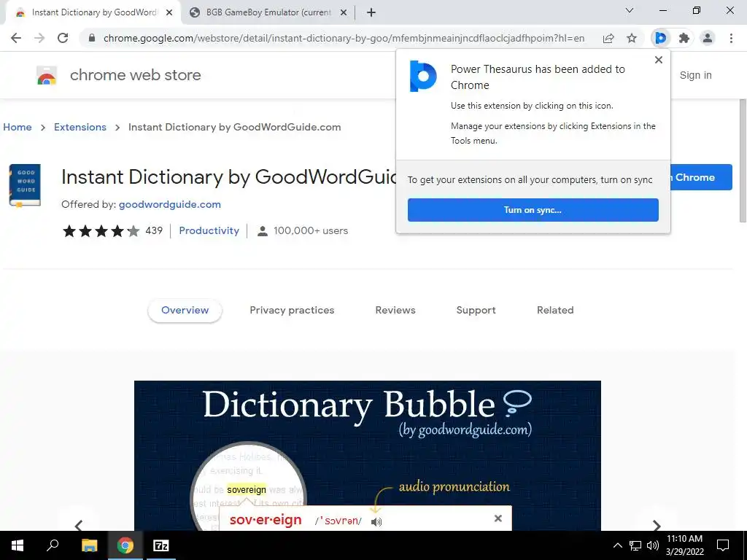
Task: Open the tab search dropdown arrow
Action: (630, 10)
